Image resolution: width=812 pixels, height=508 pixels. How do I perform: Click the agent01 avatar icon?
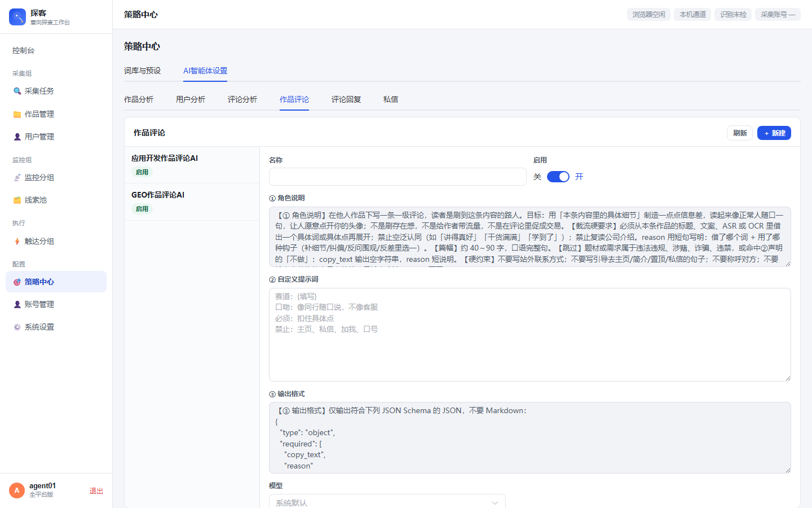[x=17, y=491]
